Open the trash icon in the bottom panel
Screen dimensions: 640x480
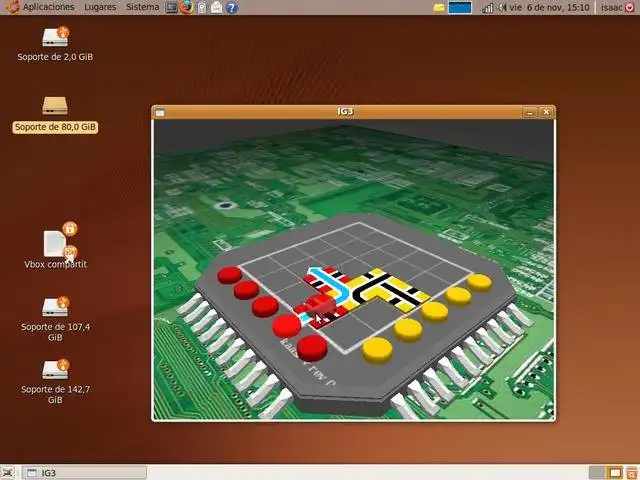[x=632, y=473]
